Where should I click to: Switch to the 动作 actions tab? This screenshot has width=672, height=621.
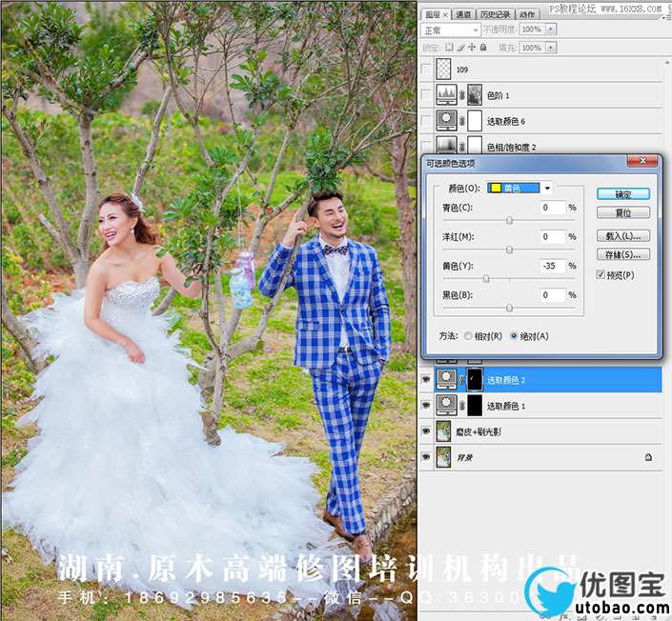(527, 14)
